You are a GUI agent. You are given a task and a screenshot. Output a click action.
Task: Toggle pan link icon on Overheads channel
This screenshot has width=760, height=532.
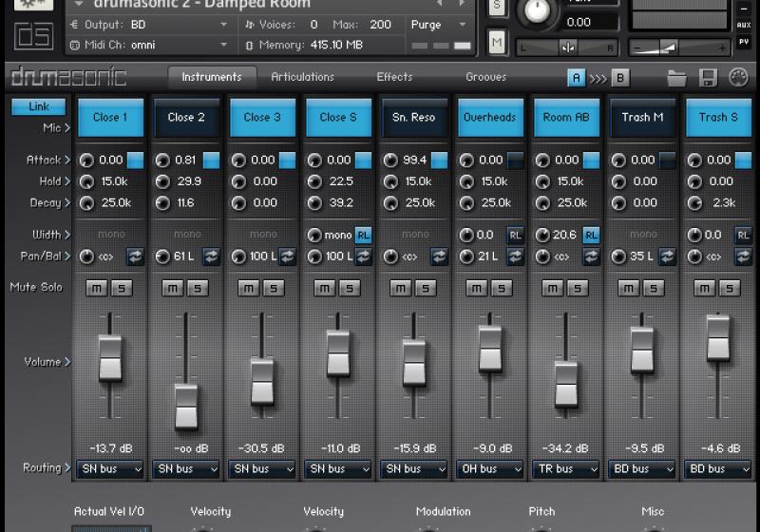pos(515,256)
